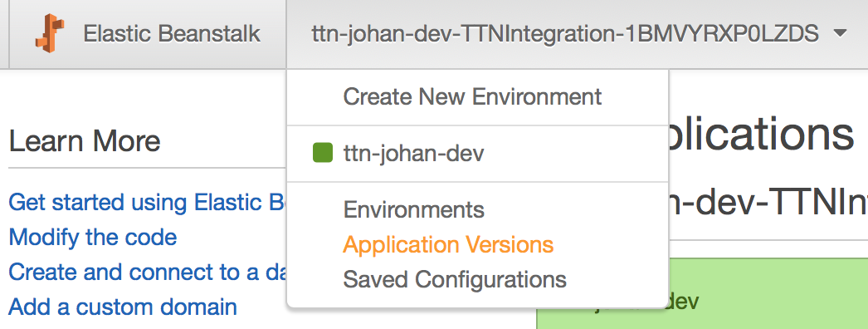Screen dimensions: 868x329
Task: Open Saved Configurations
Action: pyautogui.click(x=455, y=279)
